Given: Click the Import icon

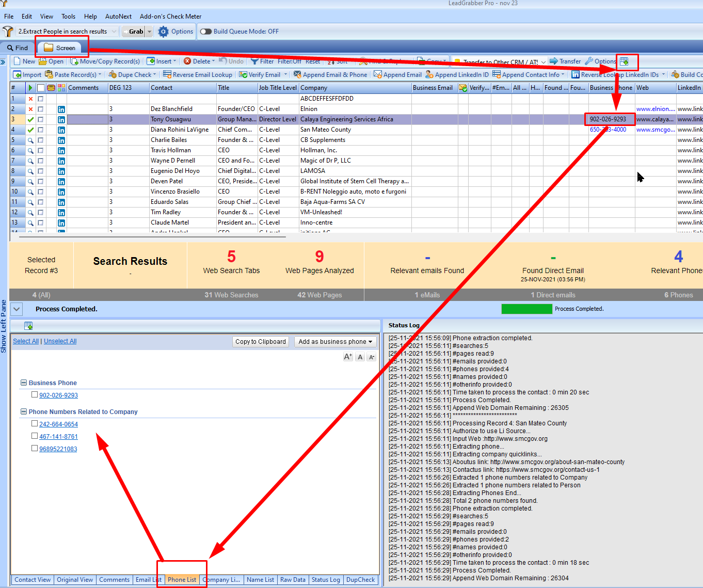Looking at the screenshot, I should pos(17,75).
